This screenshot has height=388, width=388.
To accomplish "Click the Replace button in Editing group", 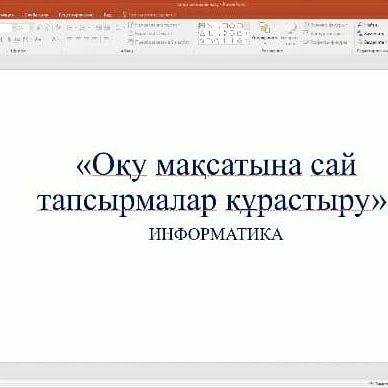I will point(371,34).
